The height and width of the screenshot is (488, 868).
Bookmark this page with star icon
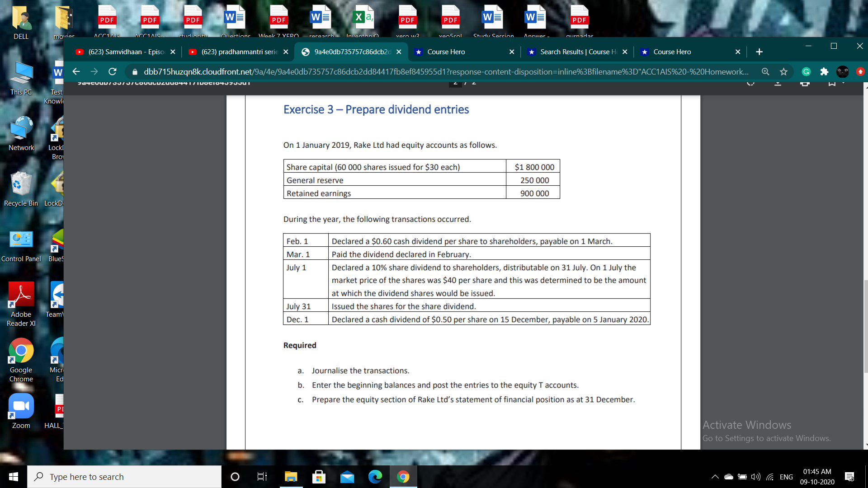[783, 71]
